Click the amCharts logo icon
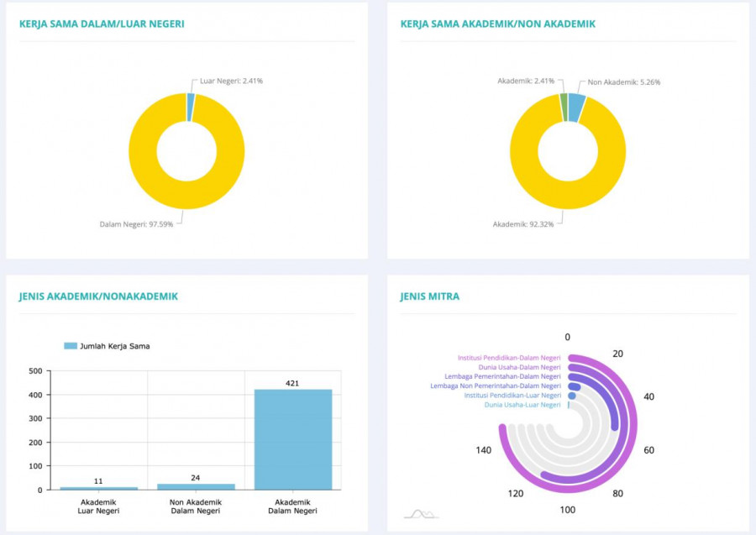The width and height of the screenshot is (756, 535). click(x=421, y=513)
